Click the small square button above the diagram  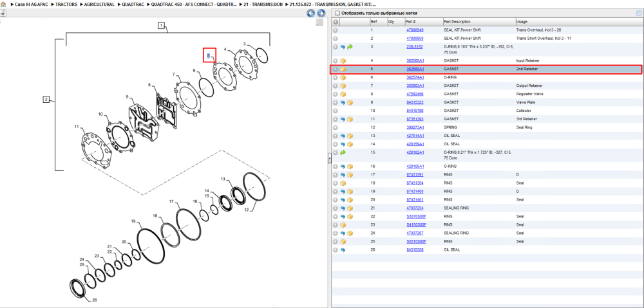(319, 22)
